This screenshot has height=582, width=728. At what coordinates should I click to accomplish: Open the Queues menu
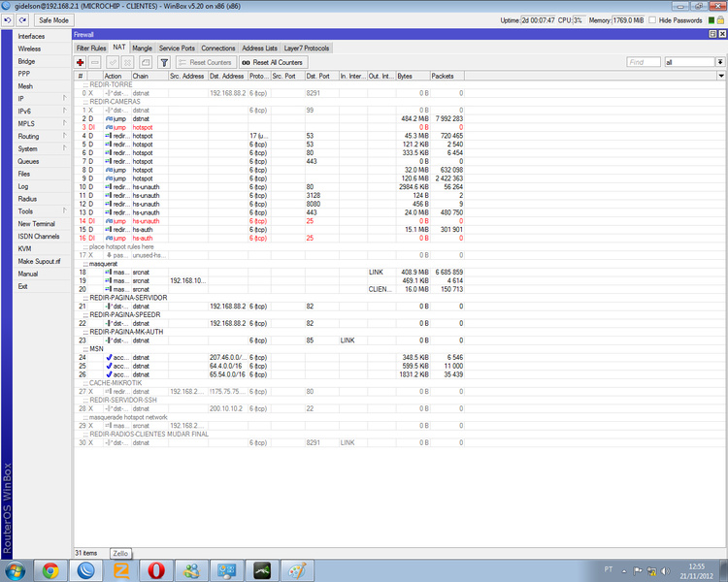point(28,161)
